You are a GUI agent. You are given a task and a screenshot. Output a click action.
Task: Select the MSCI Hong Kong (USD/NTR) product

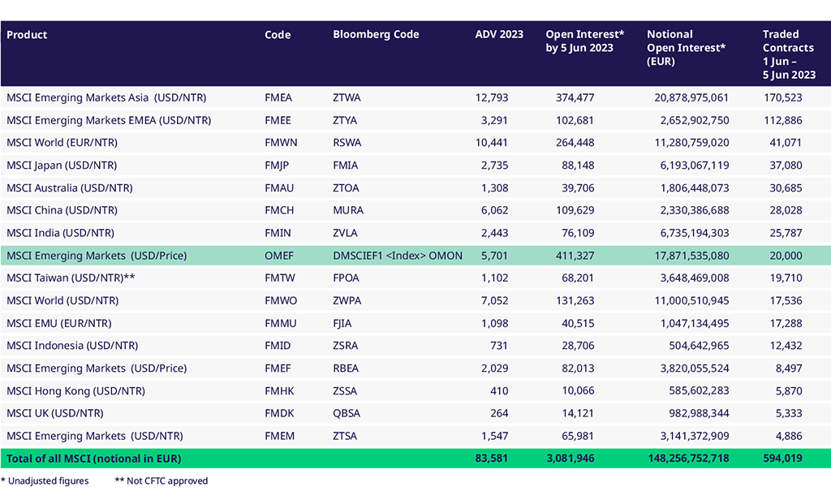click(x=75, y=391)
